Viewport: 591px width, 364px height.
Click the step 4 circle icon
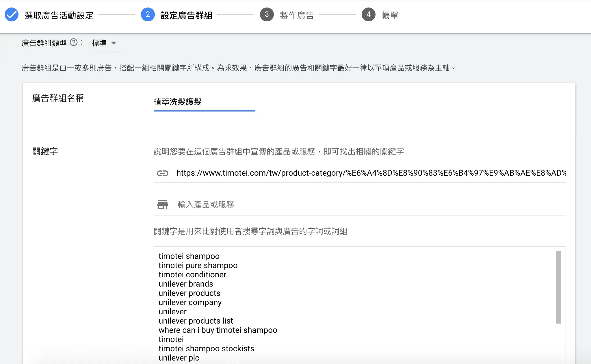[369, 14]
